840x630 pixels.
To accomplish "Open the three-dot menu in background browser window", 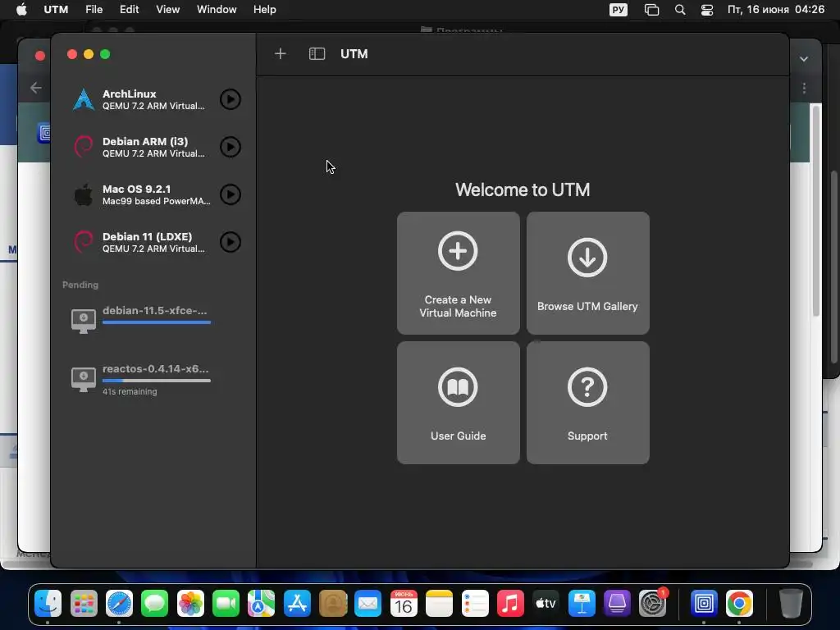I will [804, 88].
